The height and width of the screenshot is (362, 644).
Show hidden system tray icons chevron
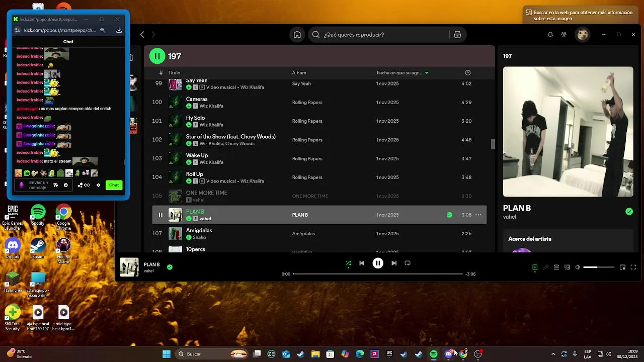pos(553,354)
